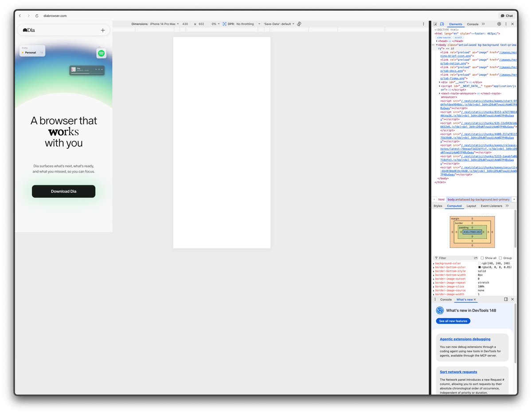
Task: Click the computed styles Filter field
Action: (x=456, y=258)
